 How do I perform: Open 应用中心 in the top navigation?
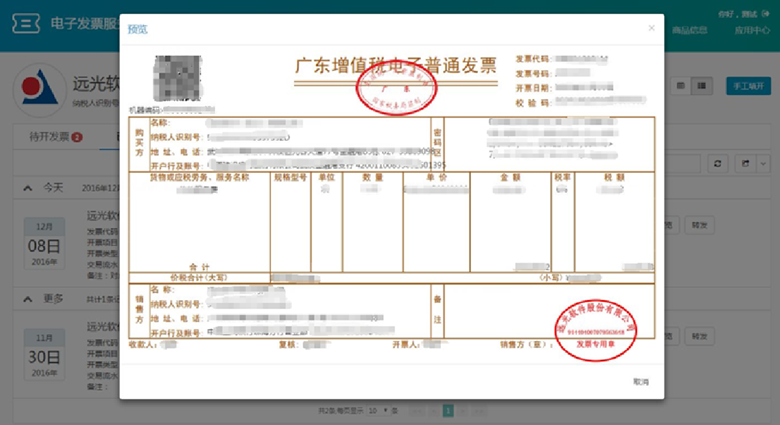pyautogui.click(x=749, y=31)
